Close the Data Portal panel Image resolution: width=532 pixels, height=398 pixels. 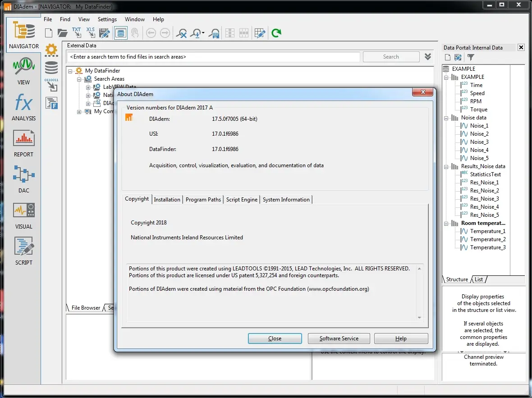521,47
